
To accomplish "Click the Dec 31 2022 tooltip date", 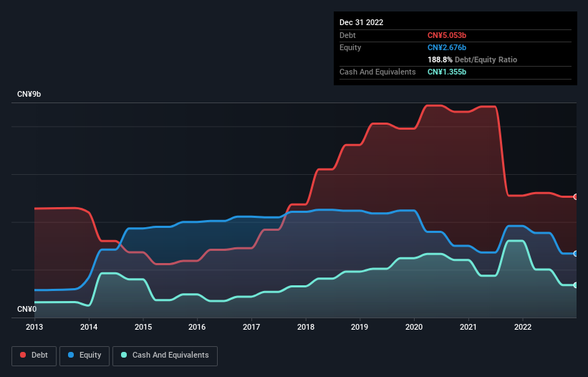I will point(361,22).
